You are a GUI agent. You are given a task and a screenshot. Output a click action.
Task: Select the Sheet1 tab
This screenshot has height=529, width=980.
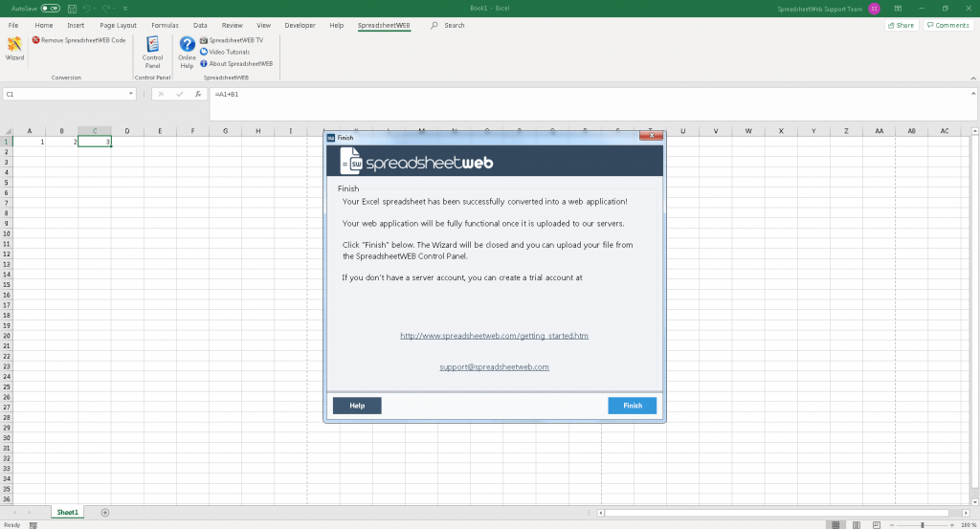[x=68, y=512]
